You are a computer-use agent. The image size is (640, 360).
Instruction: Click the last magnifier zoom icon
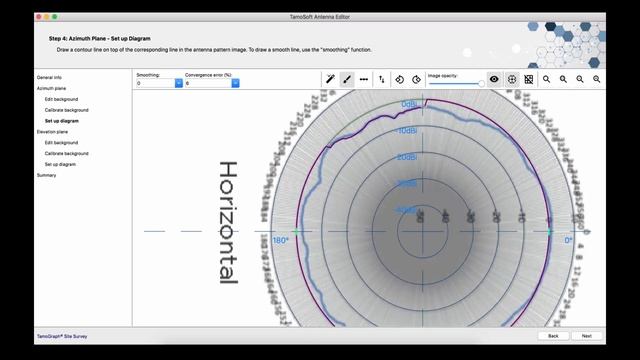597,80
